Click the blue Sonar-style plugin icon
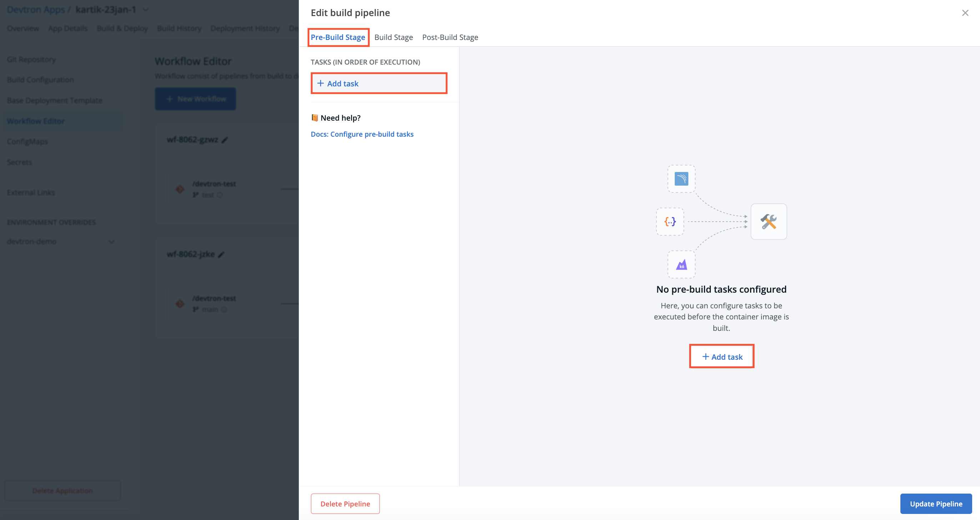The height and width of the screenshot is (520, 980). pos(681,179)
